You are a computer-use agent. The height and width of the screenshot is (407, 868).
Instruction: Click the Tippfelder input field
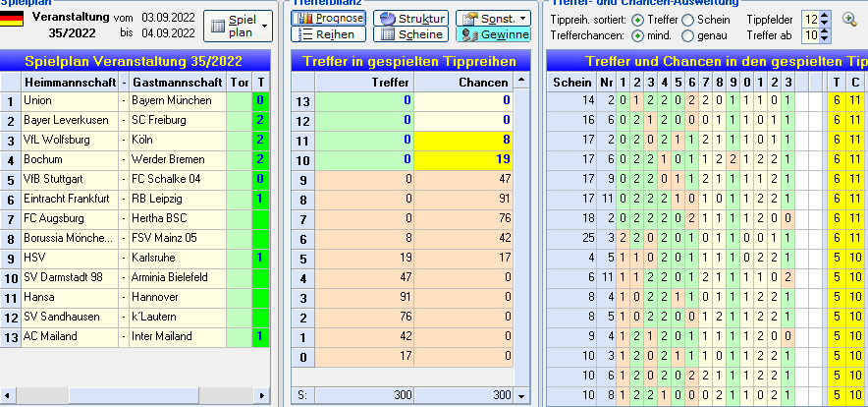point(811,20)
